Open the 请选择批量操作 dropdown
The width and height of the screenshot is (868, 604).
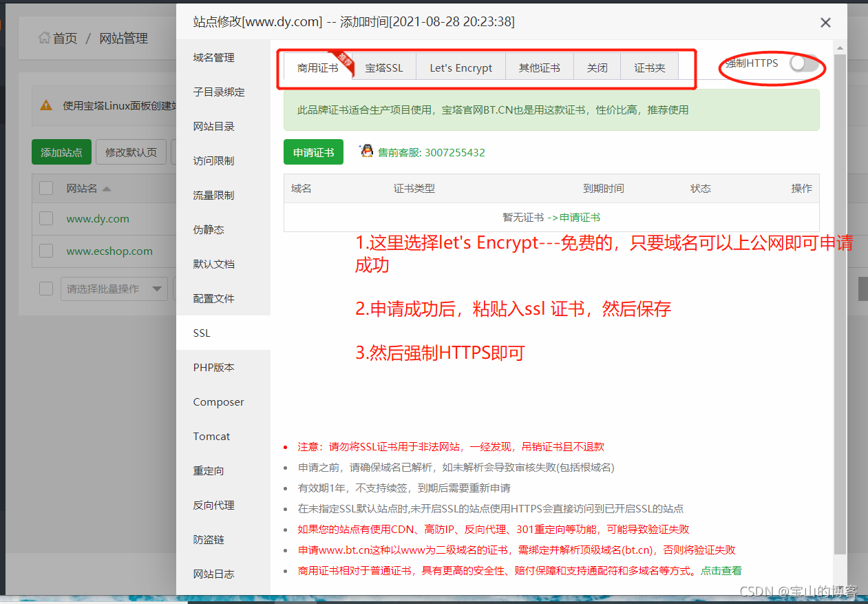[114, 289]
